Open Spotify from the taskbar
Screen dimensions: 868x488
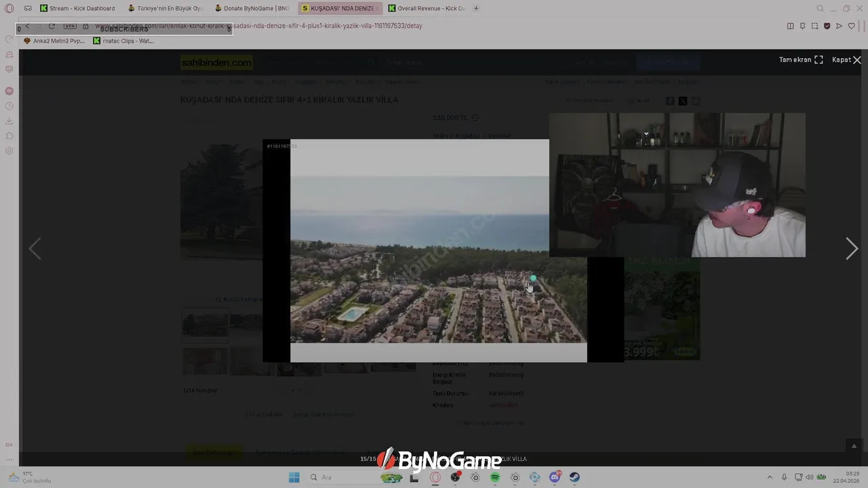pyautogui.click(x=495, y=477)
